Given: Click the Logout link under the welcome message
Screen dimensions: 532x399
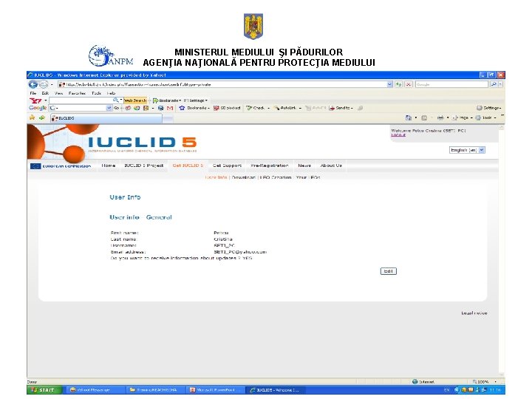Looking at the screenshot, I should (398, 135).
